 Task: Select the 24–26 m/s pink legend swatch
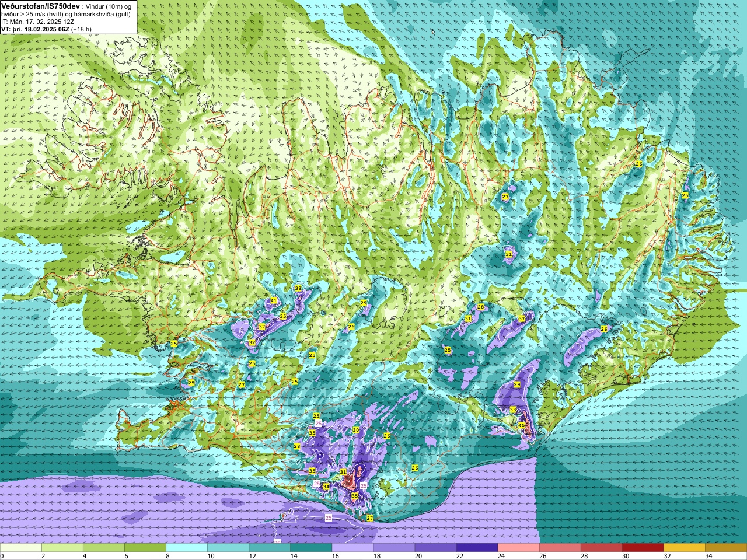[518, 548]
